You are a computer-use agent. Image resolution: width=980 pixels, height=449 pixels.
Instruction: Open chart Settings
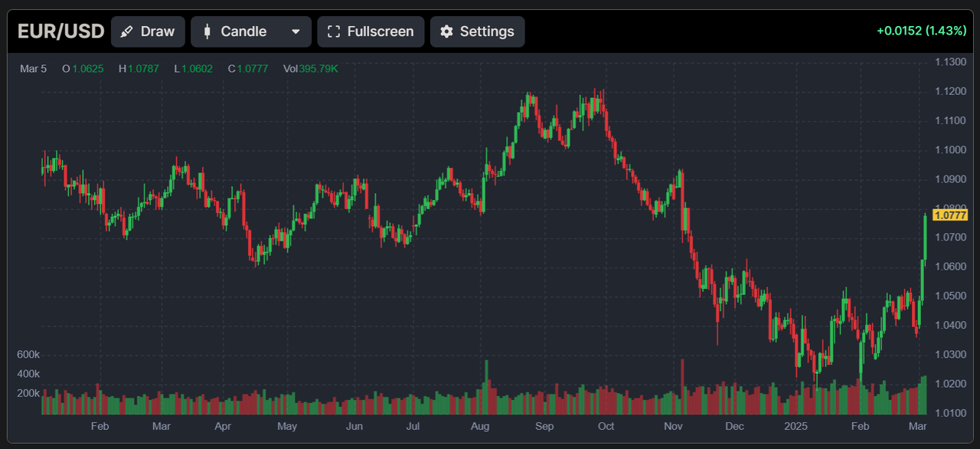click(x=477, y=31)
